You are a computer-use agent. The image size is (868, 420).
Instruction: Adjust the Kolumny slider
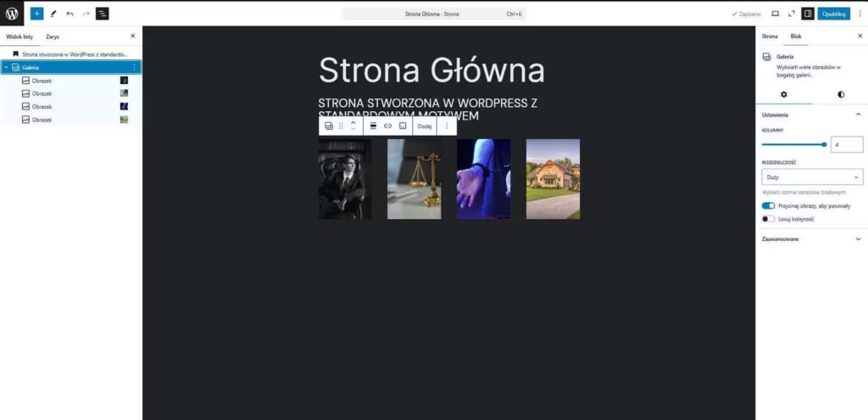pyautogui.click(x=793, y=144)
